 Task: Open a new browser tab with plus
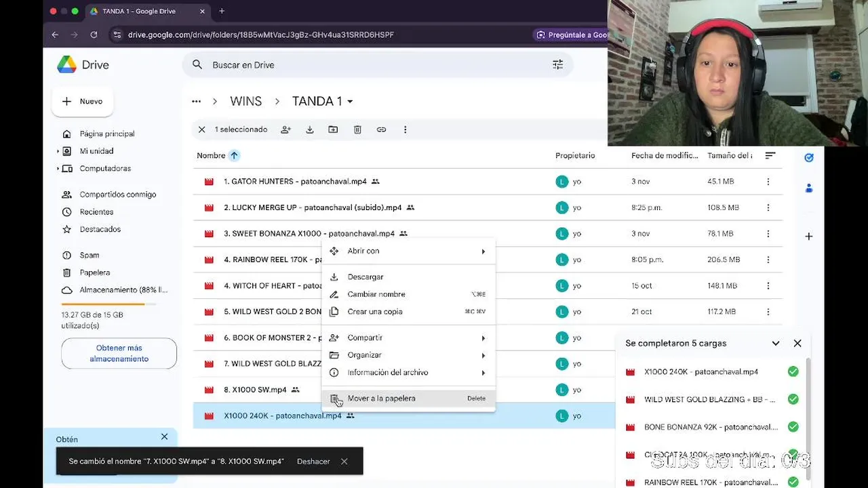[x=222, y=11]
